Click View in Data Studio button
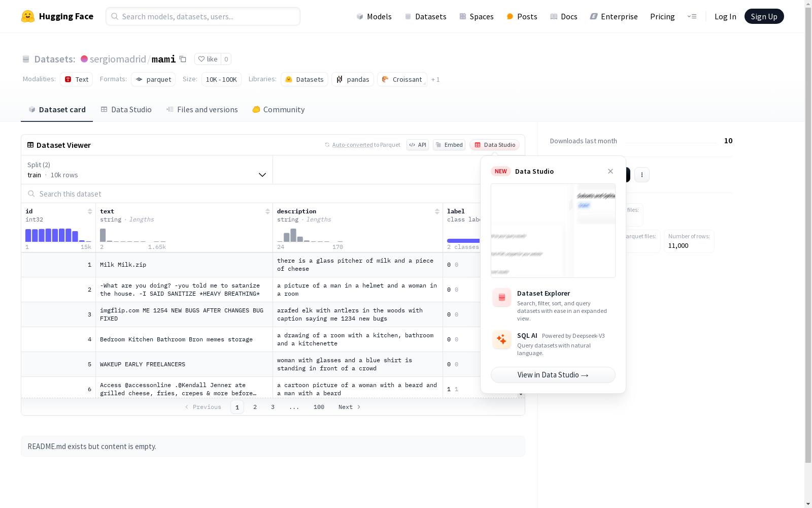 (x=553, y=375)
